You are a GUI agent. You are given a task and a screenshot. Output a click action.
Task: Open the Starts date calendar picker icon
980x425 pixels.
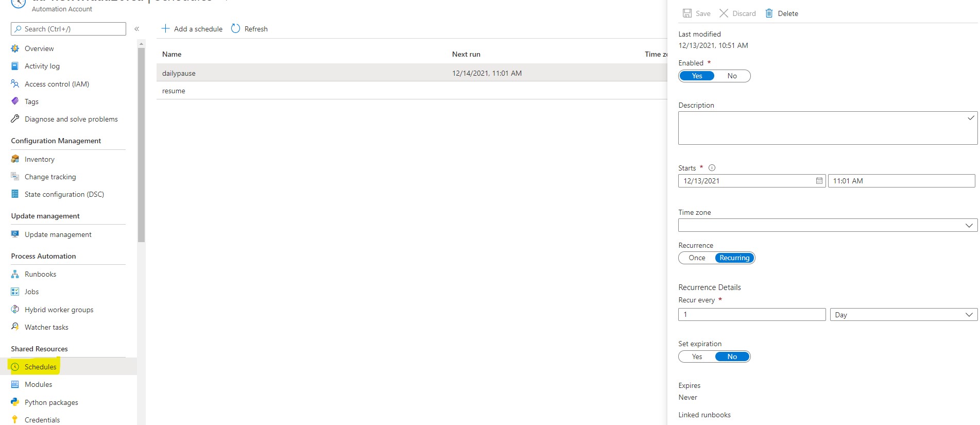pos(819,181)
